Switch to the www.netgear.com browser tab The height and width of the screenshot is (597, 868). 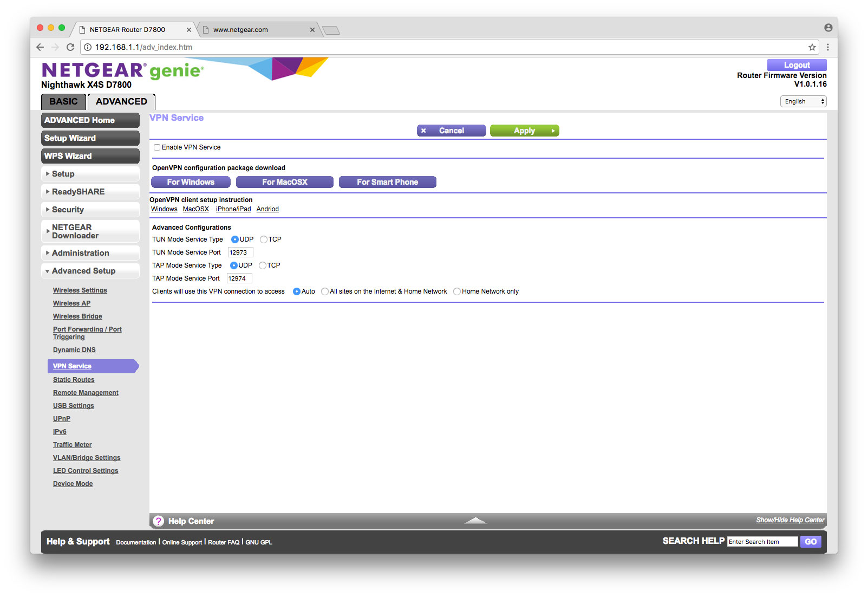(258, 30)
